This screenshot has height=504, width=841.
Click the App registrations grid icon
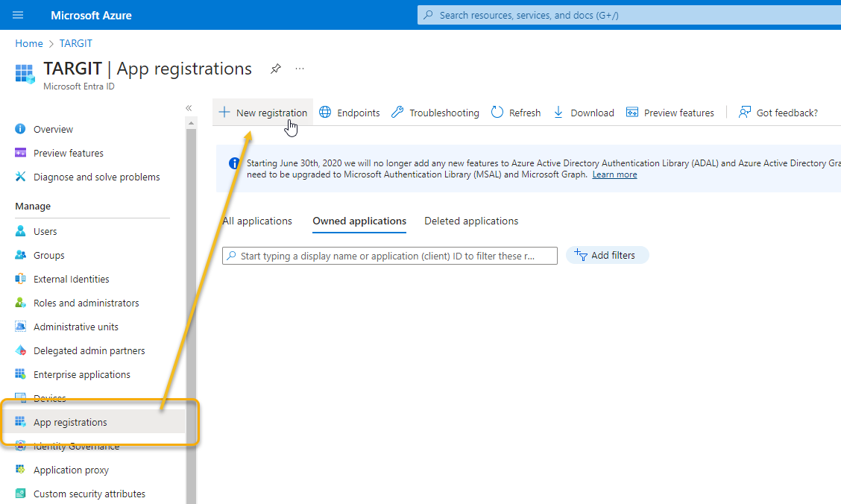[20, 422]
